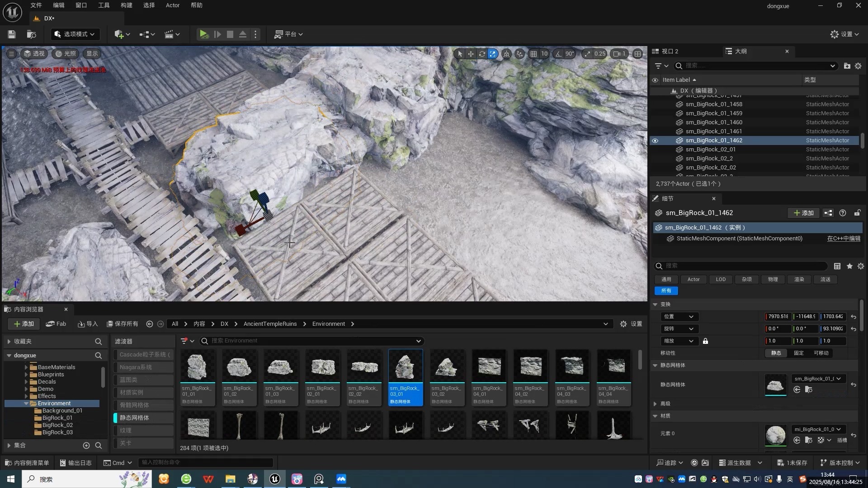Open the viewport layout grid icon
This screenshot has height=488, width=868.
click(637, 54)
